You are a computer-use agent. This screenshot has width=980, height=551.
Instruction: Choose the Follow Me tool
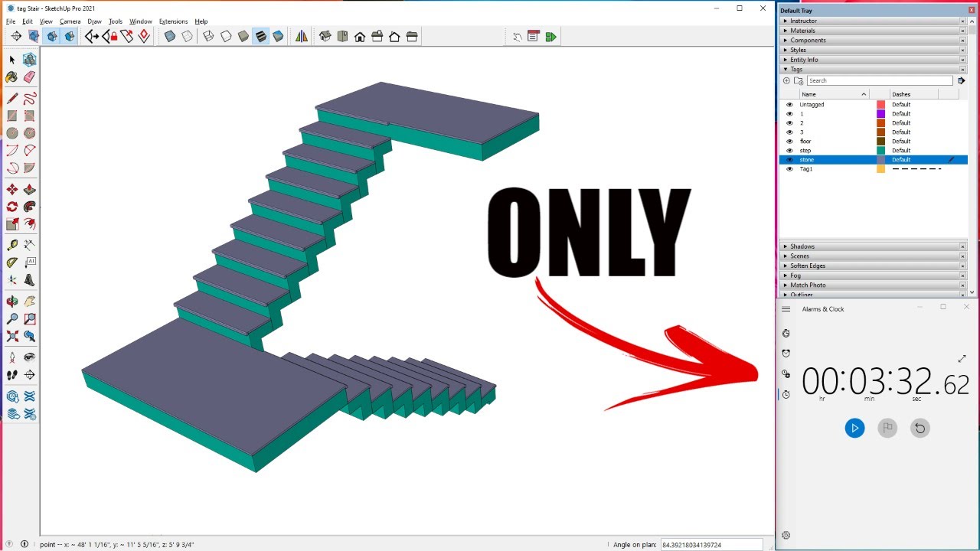click(29, 207)
